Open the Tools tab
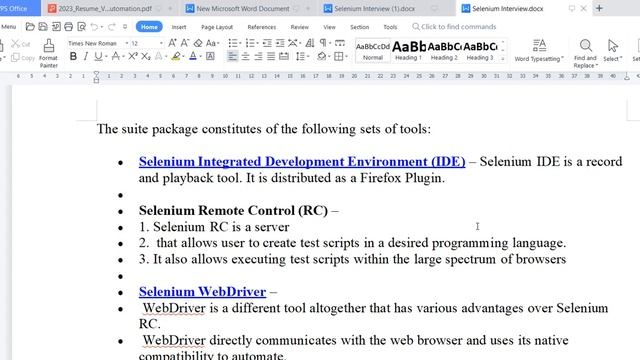Viewport: 640px width, 360px height. click(390, 27)
